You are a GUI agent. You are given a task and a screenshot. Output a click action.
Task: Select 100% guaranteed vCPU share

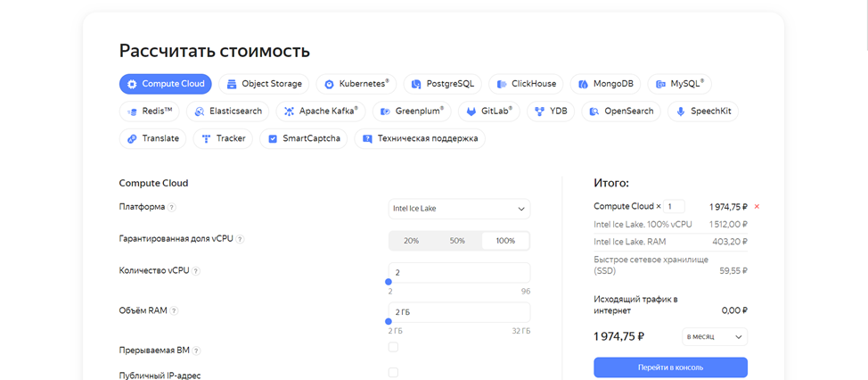(505, 241)
